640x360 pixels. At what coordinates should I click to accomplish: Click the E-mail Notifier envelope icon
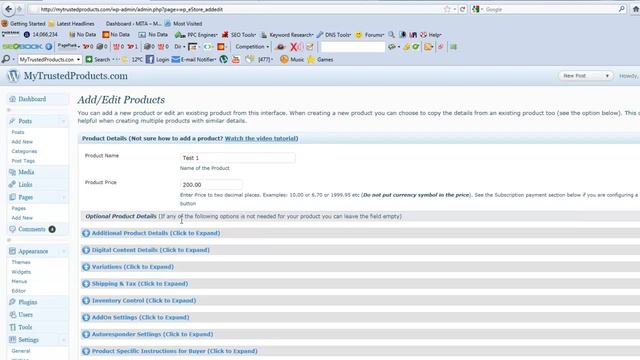pos(176,60)
